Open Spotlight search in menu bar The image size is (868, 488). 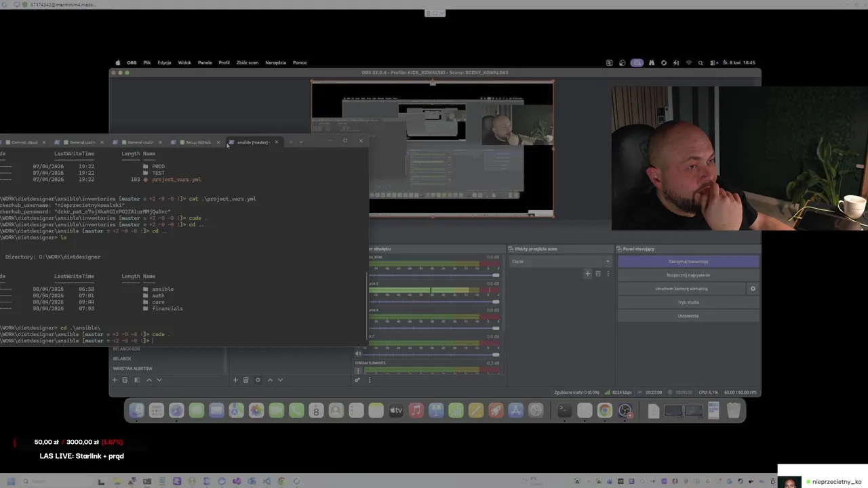click(x=701, y=62)
